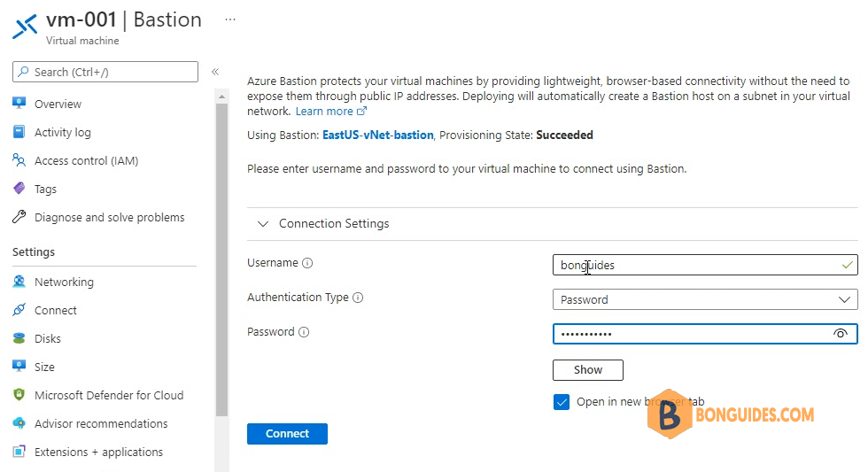Click the Bastion logo icon beside vm-001
868x472 pixels.
(25, 27)
